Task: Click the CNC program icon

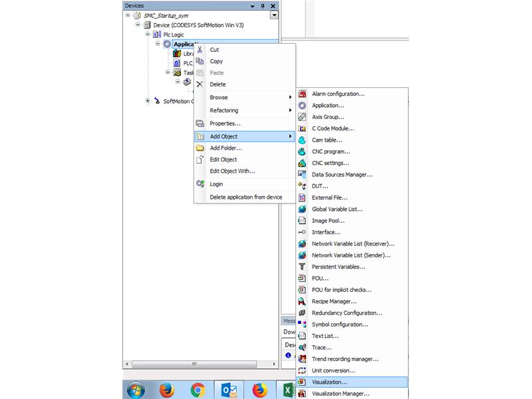Action: (x=302, y=152)
